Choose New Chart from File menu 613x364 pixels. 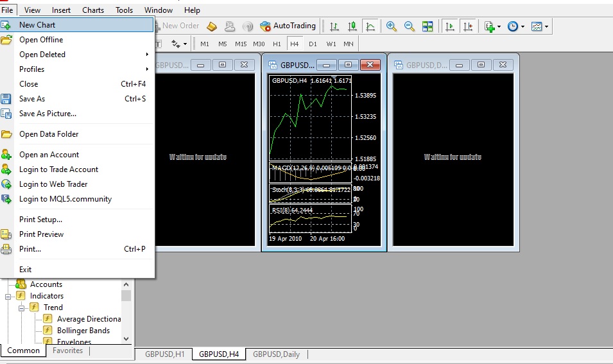[x=76, y=25]
